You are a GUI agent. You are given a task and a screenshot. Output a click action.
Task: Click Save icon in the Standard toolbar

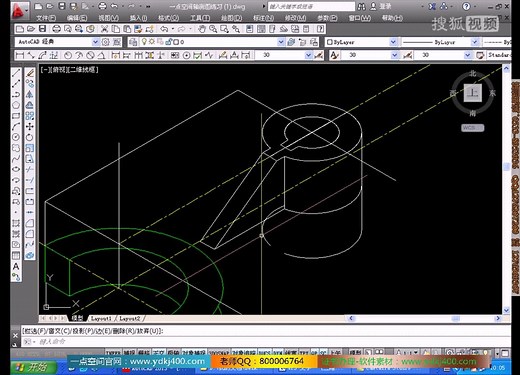tap(42, 29)
